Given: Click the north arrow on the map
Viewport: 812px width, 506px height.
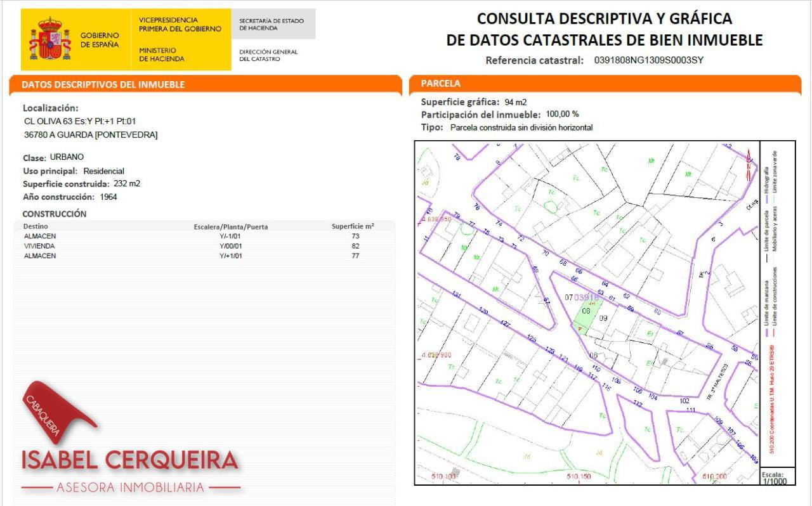Looking at the screenshot, I should coord(749,163).
